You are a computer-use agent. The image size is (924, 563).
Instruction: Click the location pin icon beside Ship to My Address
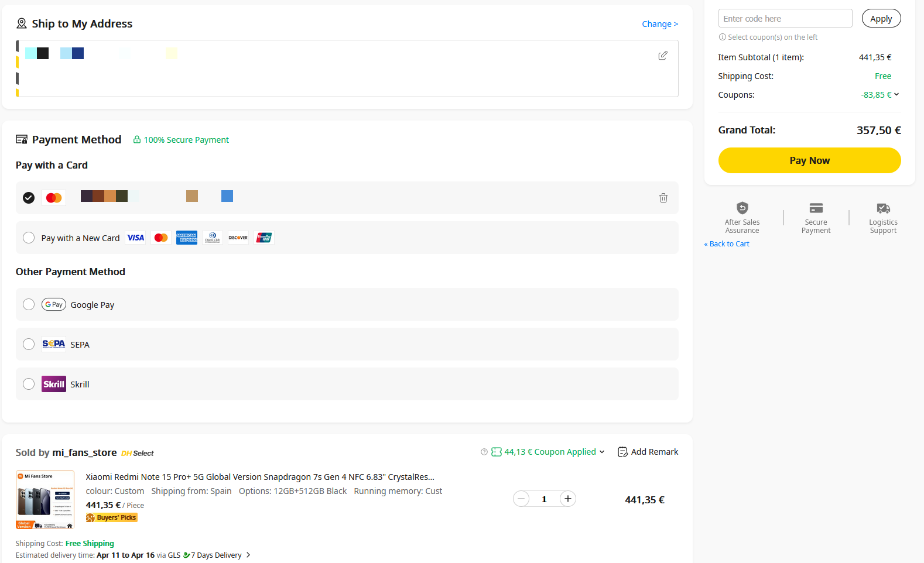[22, 23]
